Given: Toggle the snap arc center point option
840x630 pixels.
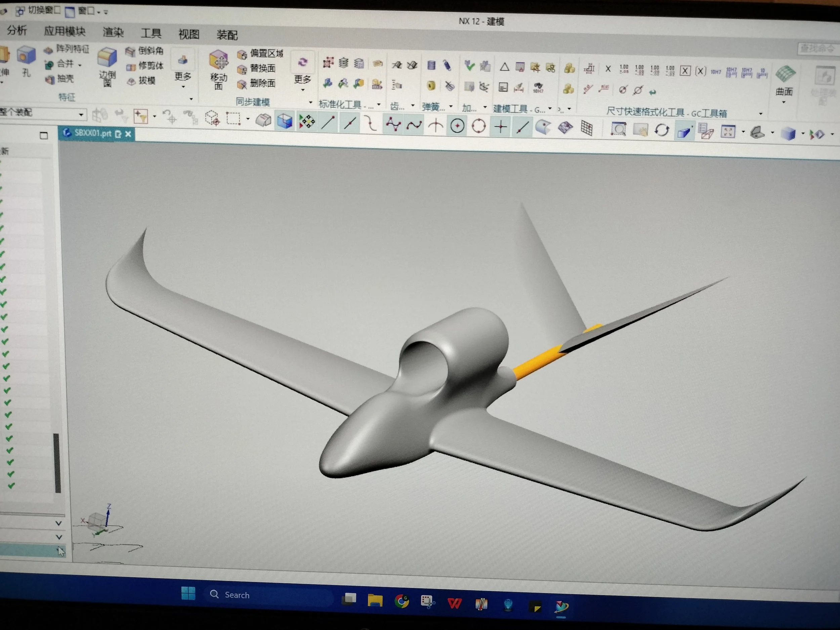Looking at the screenshot, I should coord(457,126).
